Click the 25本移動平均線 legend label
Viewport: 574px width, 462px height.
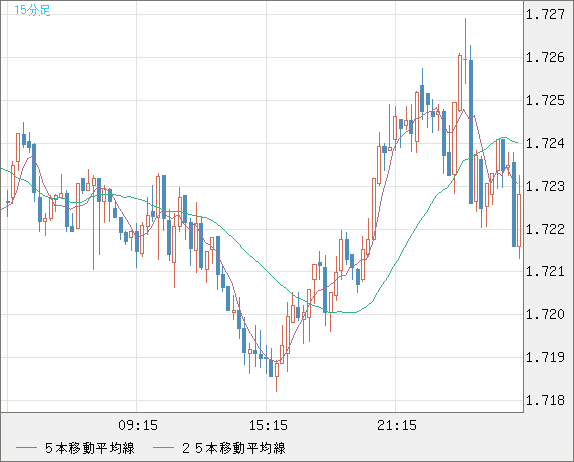(234, 448)
